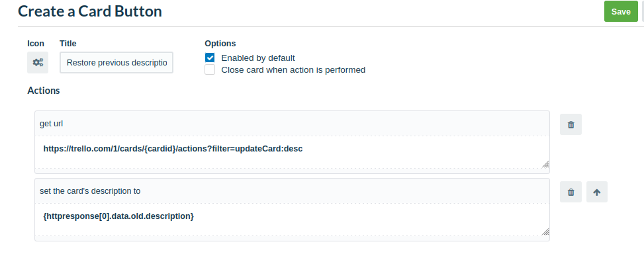Click the Options label above the checkboxes
The image size is (644, 254).
point(220,44)
